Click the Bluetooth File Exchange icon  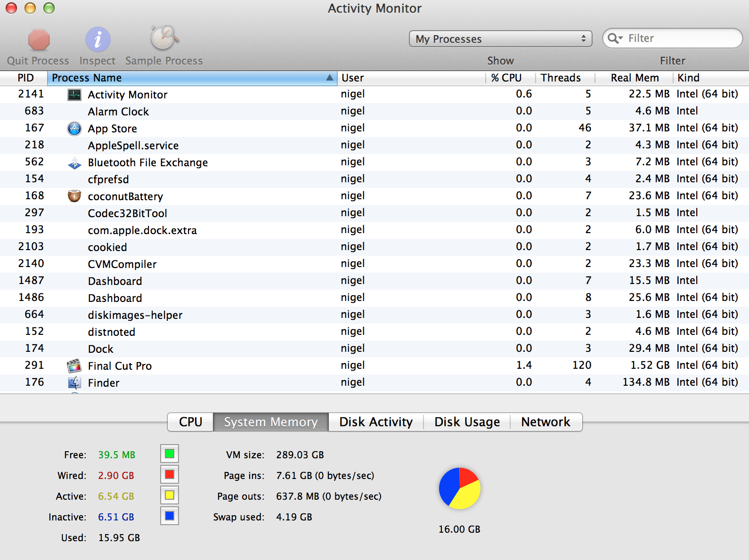coord(74,163)
